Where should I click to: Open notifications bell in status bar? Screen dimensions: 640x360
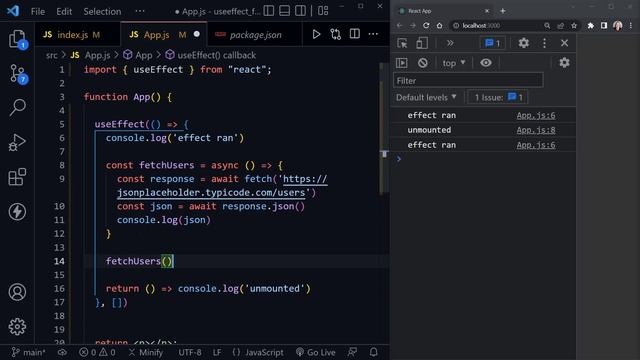373,352
